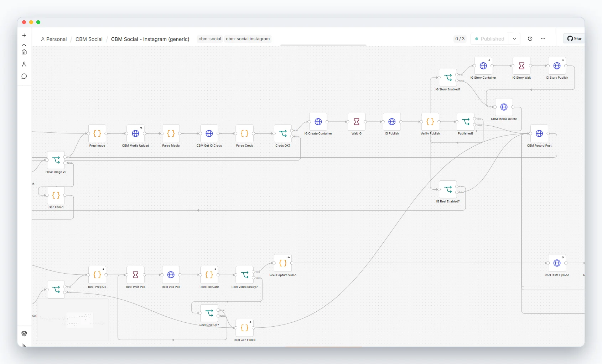Click the IG Story Enabled? node

[448, 78]
